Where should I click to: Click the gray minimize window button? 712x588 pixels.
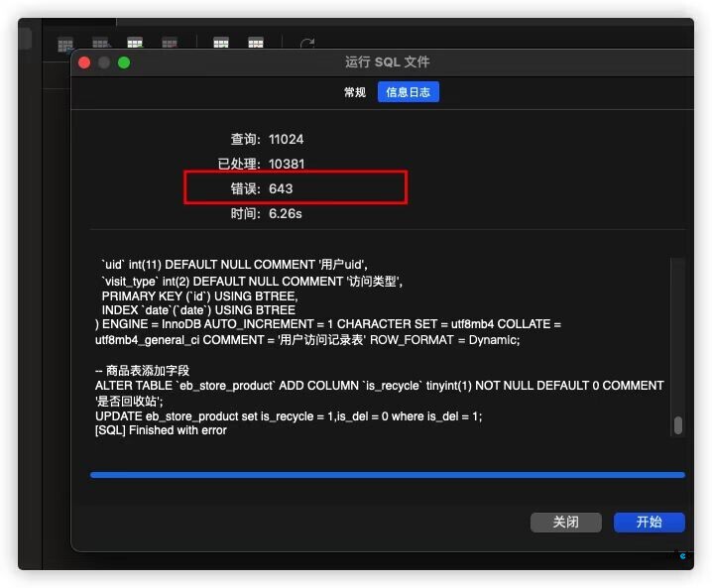pyautogui.click(x=104, y=62)
